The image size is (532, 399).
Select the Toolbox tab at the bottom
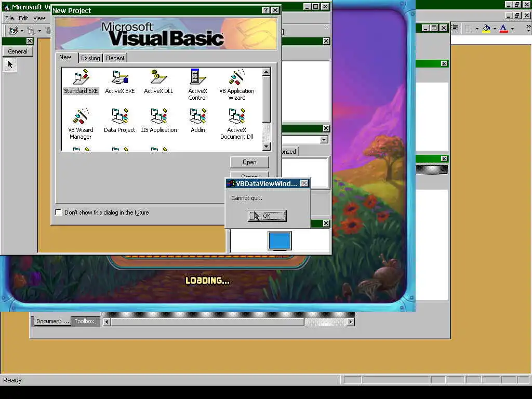coord(85,321)
